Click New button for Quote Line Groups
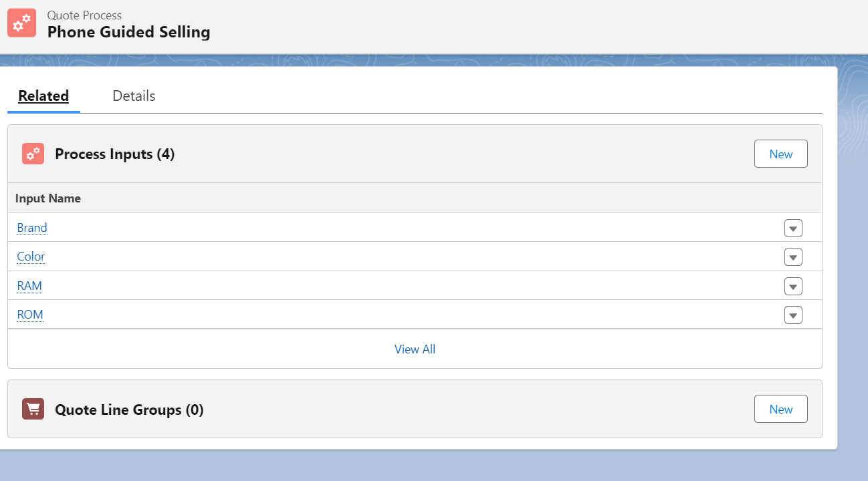868x481 pixels. coord(780,409)
